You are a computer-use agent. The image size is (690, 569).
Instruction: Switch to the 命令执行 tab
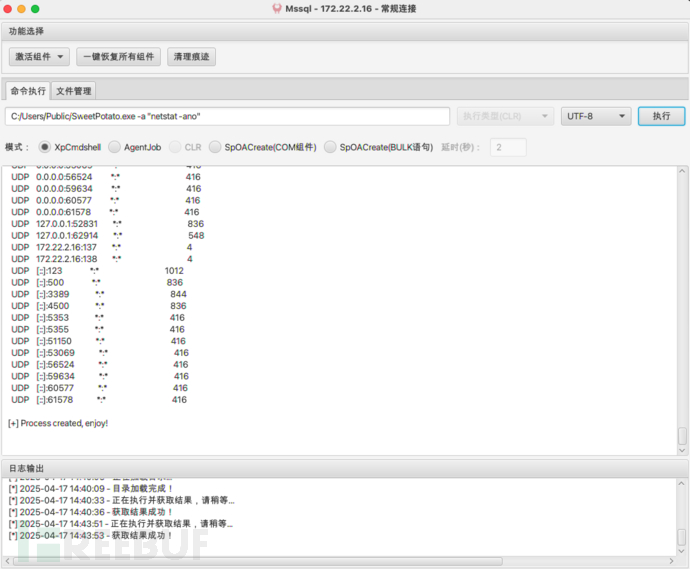(28, 91)
